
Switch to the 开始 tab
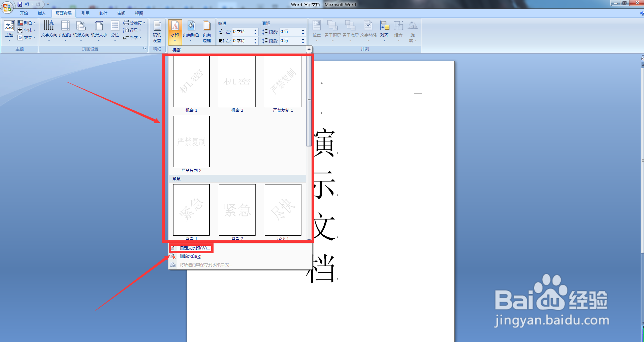(24, 13)
